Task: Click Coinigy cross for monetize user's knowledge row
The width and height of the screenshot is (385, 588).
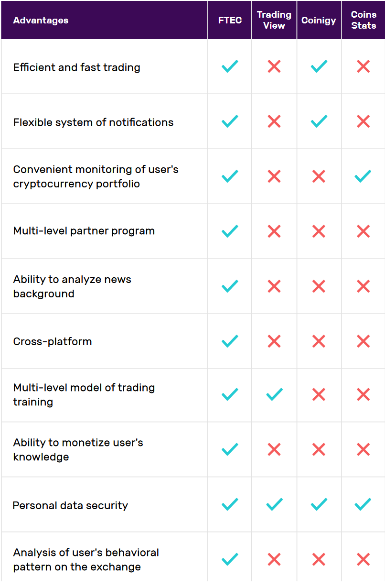Action: click(319, 449)
